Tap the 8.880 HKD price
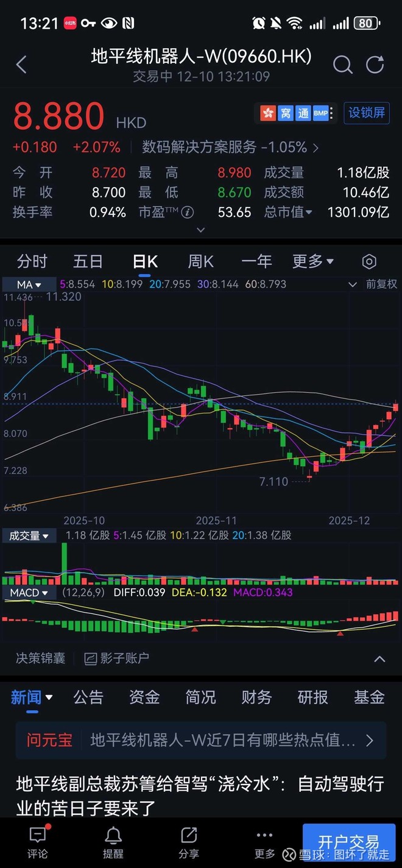The height and width of the screenshot is (868, 402). 58,116
